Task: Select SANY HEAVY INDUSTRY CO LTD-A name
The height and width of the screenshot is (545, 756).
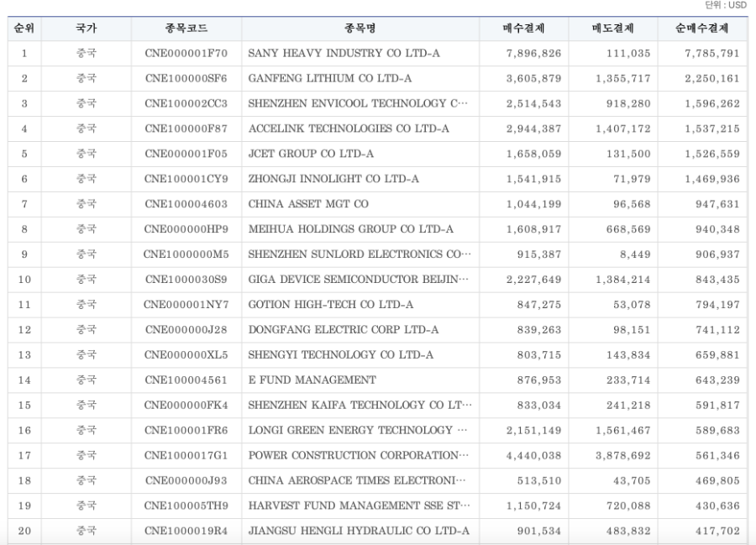Action: (x=344, y=53)
